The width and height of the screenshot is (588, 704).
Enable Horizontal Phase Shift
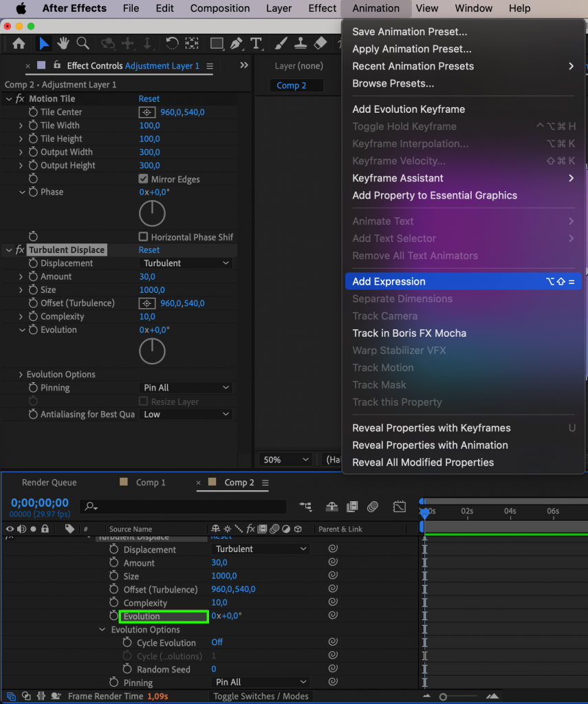[144, 236]
